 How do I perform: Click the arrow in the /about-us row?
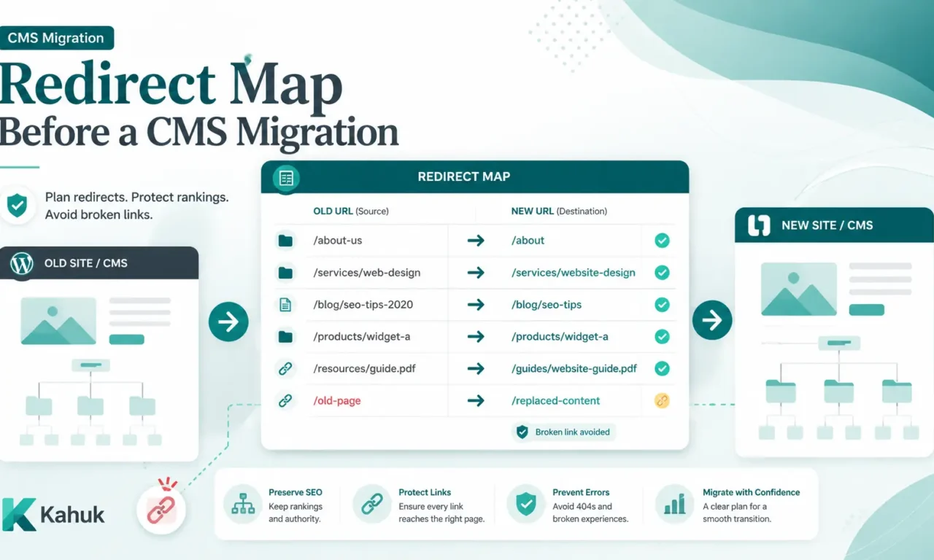pos(476,241)
